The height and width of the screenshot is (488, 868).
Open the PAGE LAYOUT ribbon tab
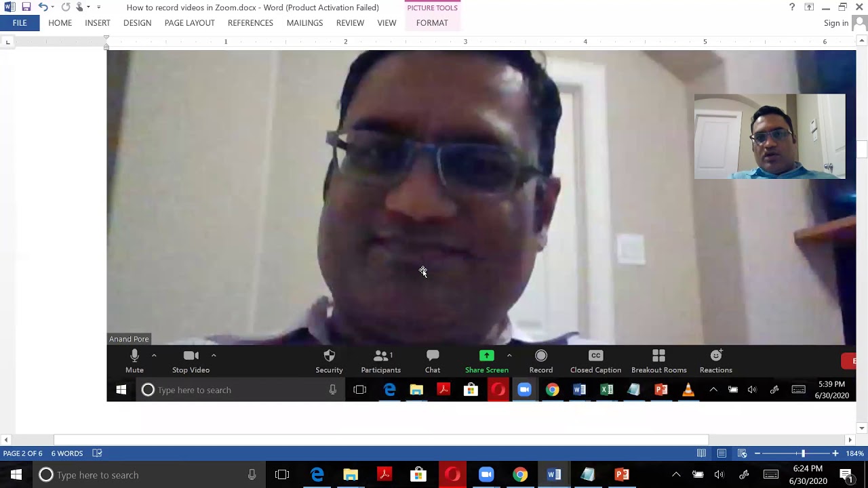point(189,23)
